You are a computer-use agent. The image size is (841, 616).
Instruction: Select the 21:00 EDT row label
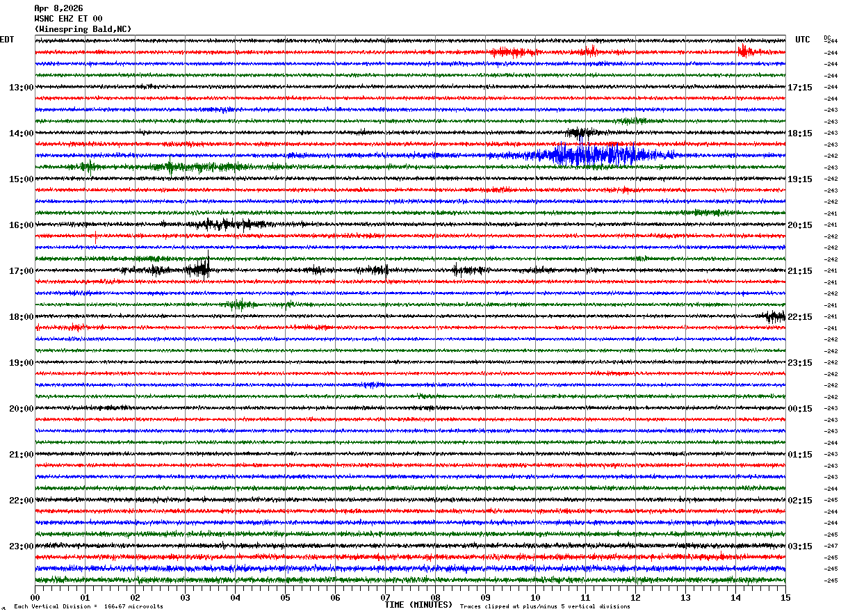[x=21, y=455]
